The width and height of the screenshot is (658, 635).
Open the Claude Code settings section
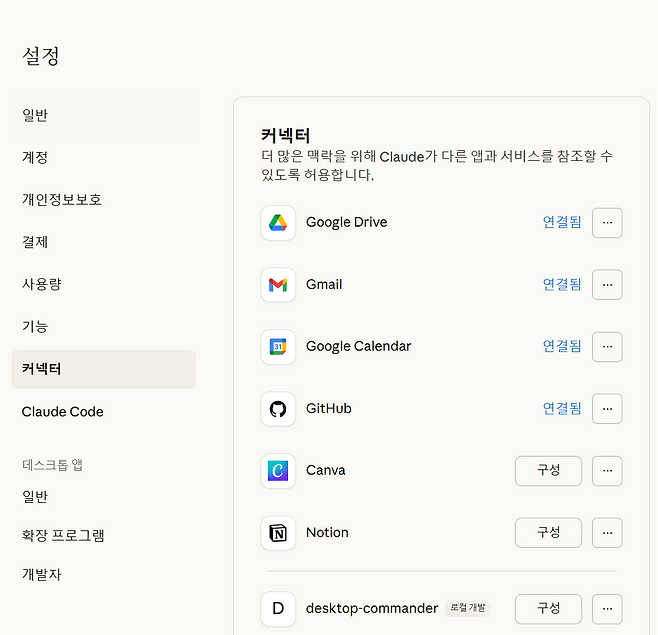[103, 412]
